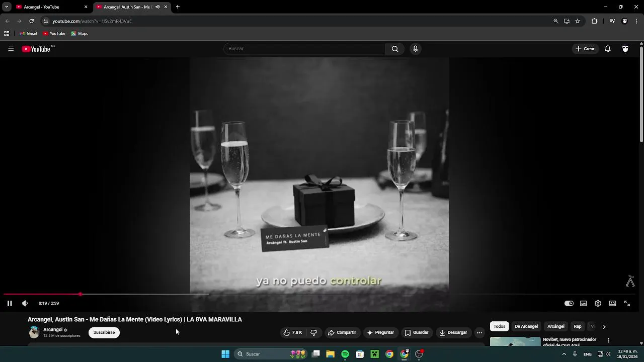Viewport: 644px width, 362px height.
Task: Select the Arcángel filter chip
Action: [556, 326]
